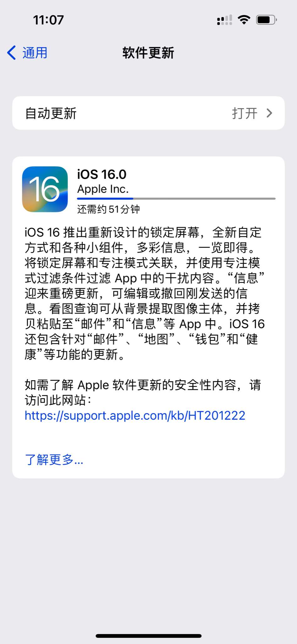Image resolution: width=297 pixels, height=644 pixels.
Task: Tap the 11:07 clock in status bar
Action: coord(48,20)
